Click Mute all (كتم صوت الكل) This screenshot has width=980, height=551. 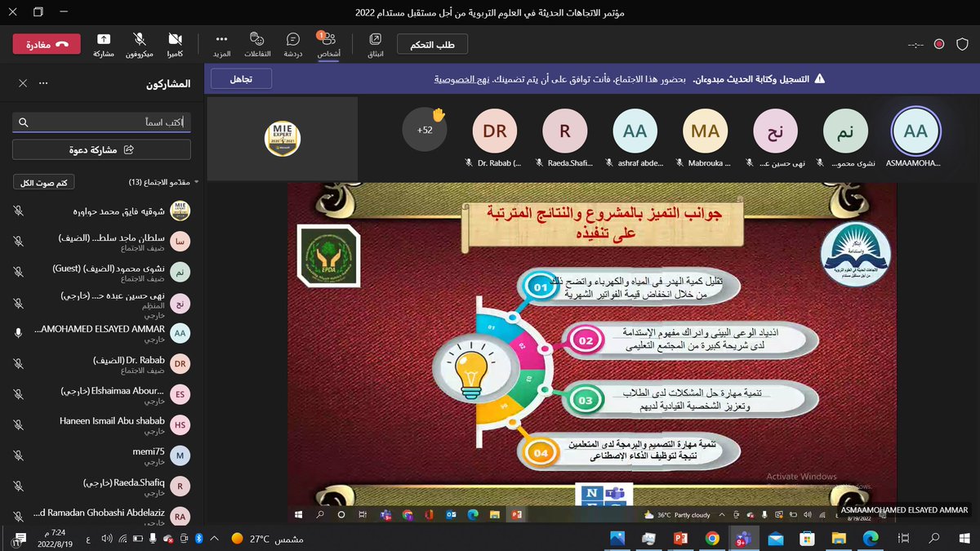click(44, 181)
